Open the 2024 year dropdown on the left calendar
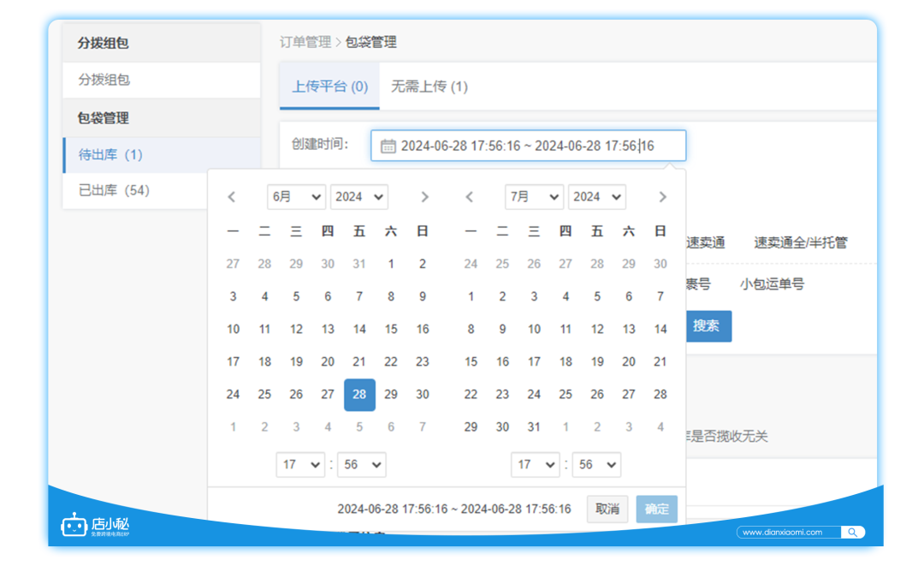 point(358,197)
